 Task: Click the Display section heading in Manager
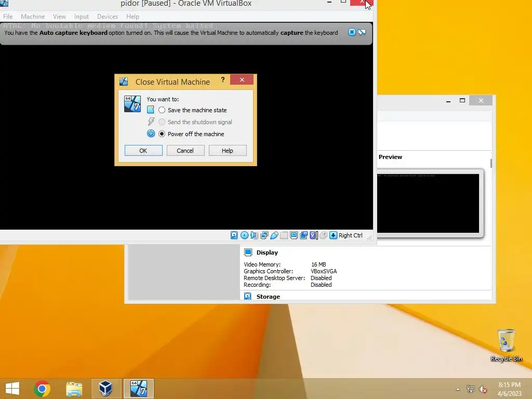coord(267,252)
